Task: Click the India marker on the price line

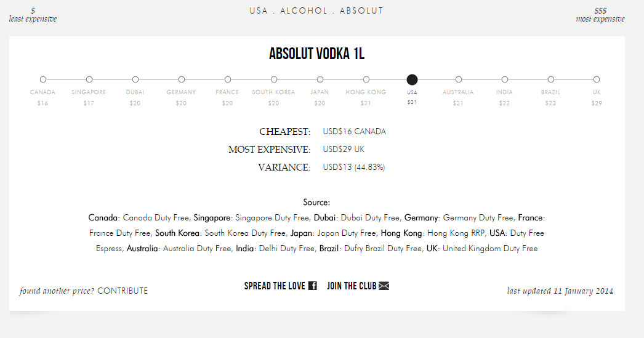Action: coord(505,79)
